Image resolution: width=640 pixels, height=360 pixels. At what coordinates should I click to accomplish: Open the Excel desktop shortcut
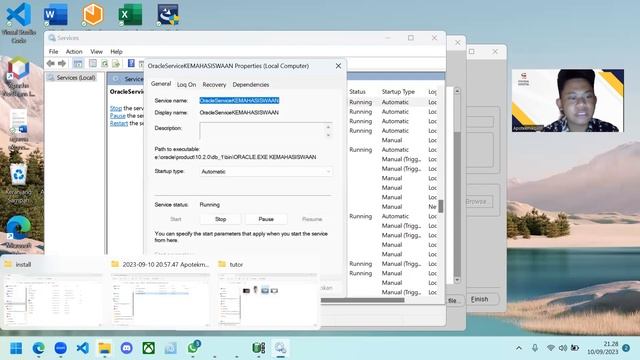(x=130, y=15)
